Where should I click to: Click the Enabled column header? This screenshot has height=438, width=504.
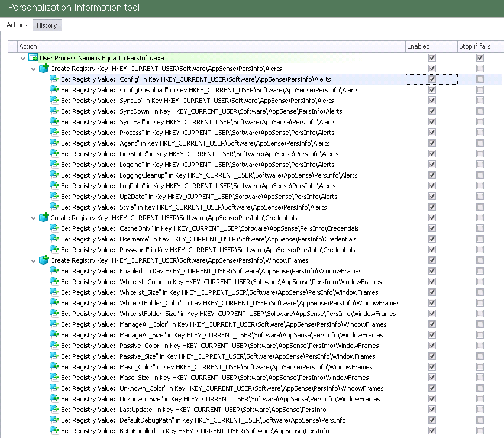pyautogui.click(x=431, y=46)
